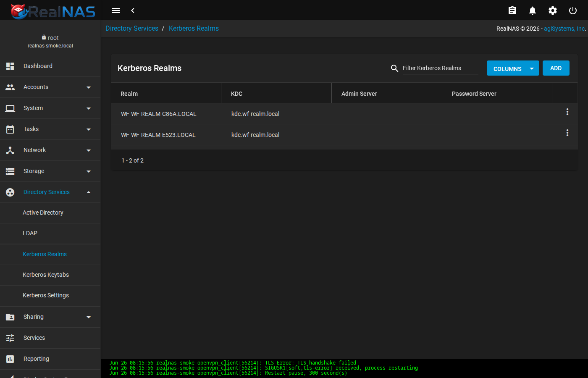Focus the Filter Kerberos Realms field
The height and width of the screenshot is (378, 588).
[440, 68]
